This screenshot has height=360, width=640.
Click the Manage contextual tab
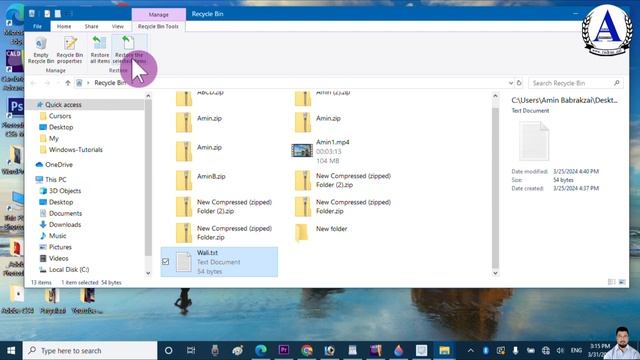tap(158, 14)
